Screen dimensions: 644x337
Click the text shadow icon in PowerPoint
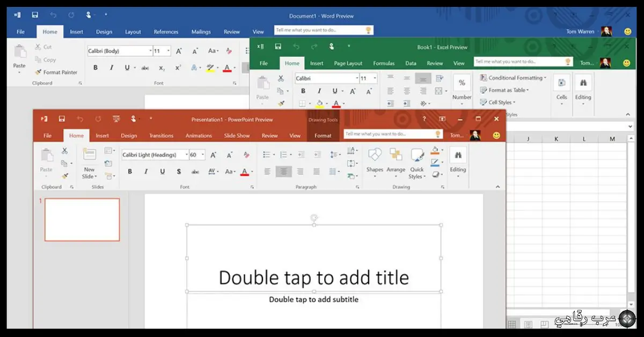tap(179, 172)
